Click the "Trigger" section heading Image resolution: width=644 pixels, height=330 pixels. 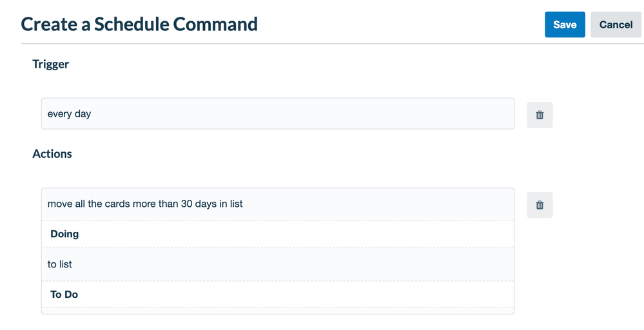click(x=50, y=64)
